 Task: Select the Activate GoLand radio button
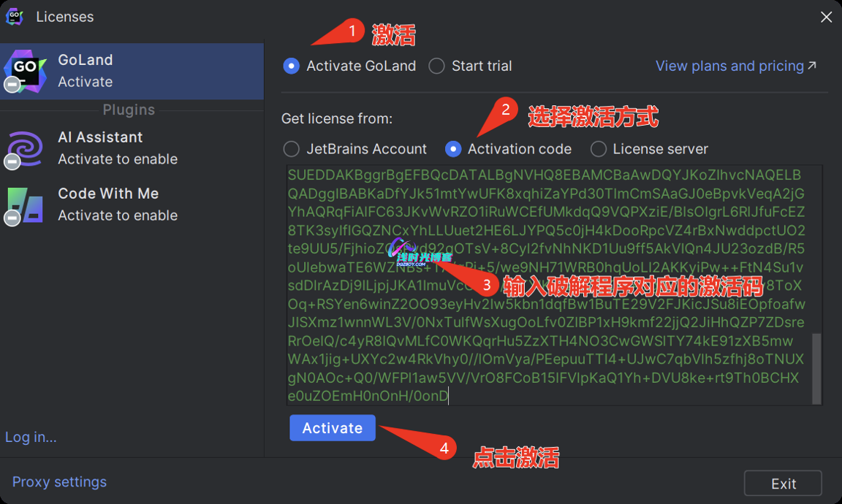(292, 66)
